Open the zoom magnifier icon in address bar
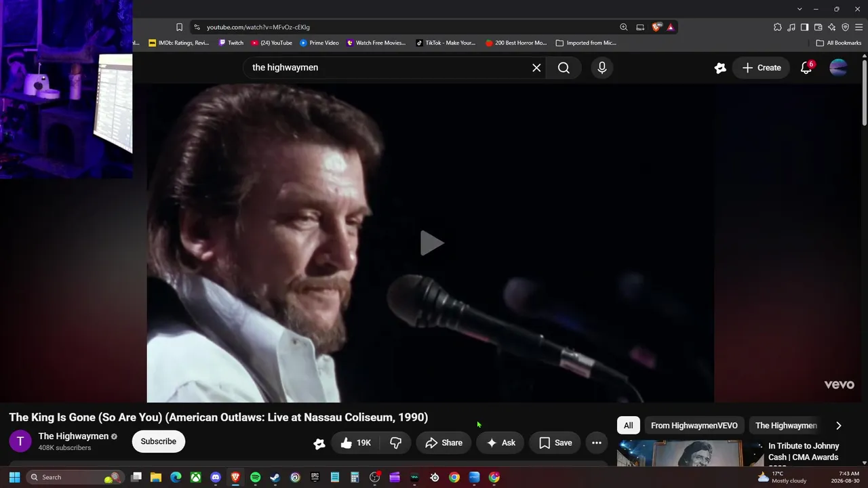 pyautogui.click(x=623, y=27)
